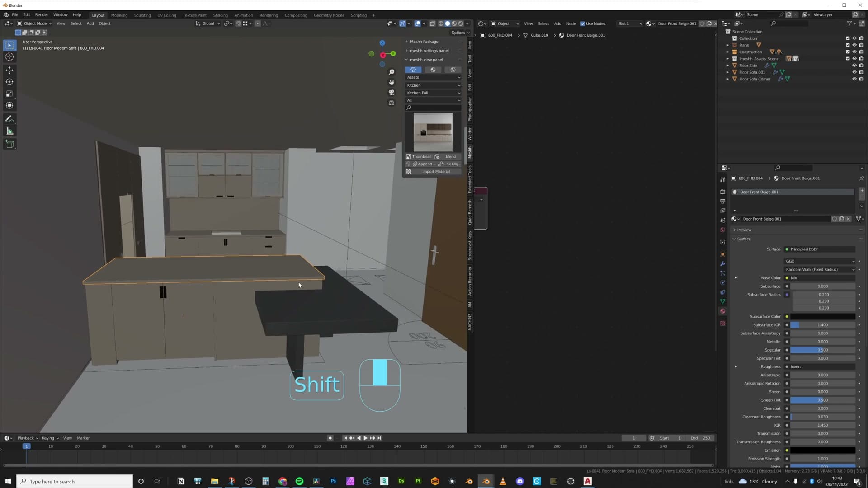Select the Annotate tool

tap(9, 119)
